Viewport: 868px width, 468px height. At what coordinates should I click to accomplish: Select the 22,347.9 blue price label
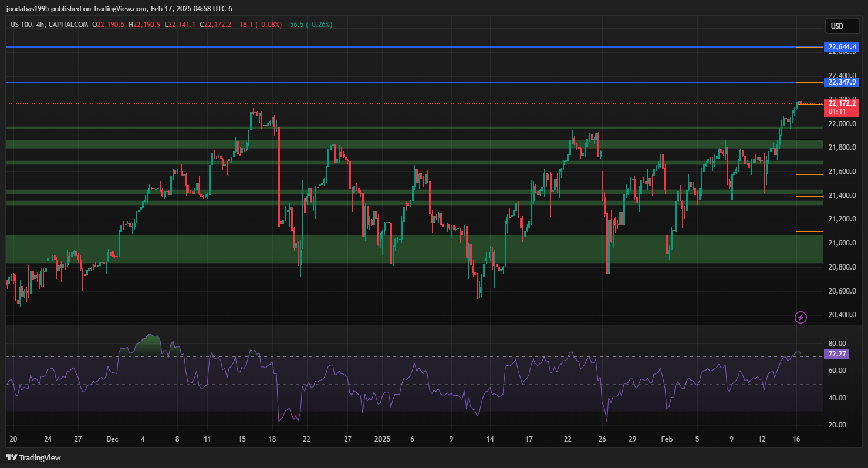coord(842,82)
